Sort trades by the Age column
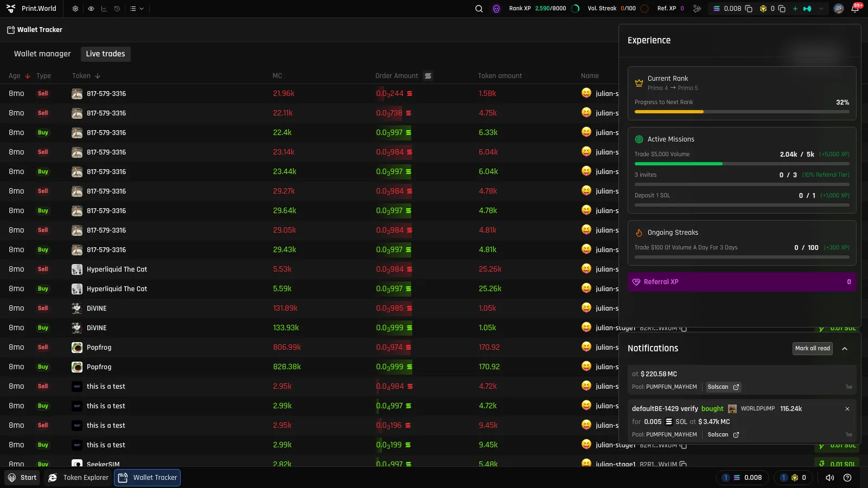 point(19,76)
